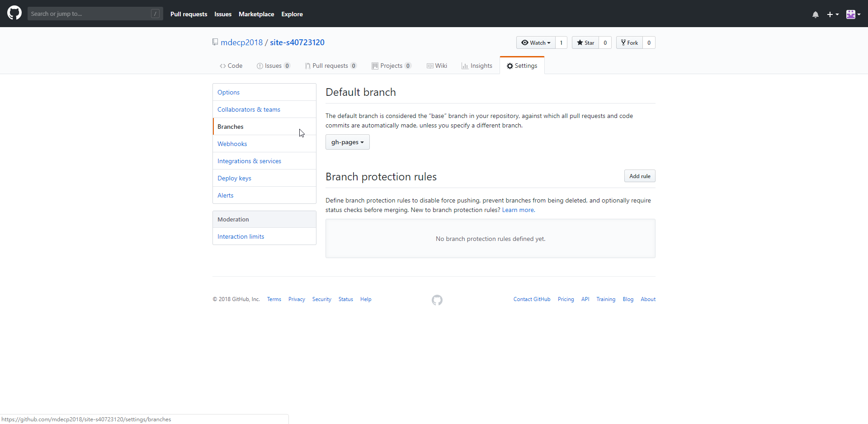Focus the Search or jump to field
Viewport: 868px width, 424px height.
(x=95, y=14)
